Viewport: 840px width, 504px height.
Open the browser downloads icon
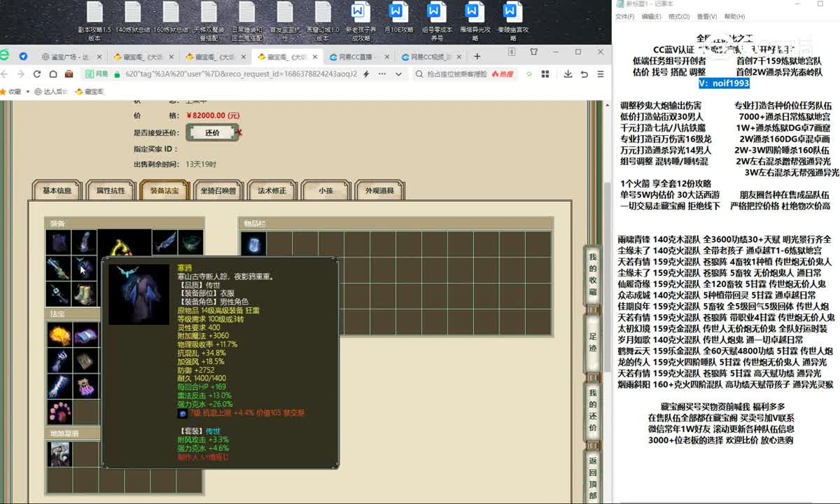(568, 74)
